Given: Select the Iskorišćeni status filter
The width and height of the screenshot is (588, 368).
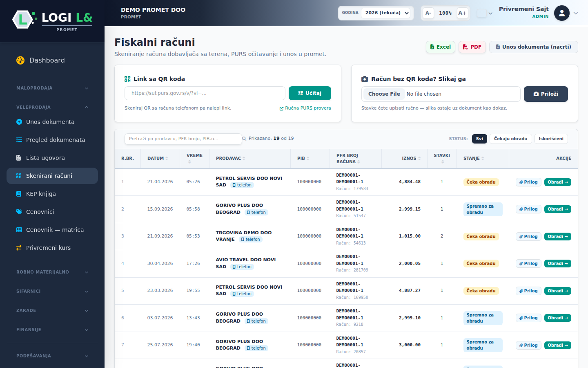Looking at the screenshot, I should coord(551,139).
